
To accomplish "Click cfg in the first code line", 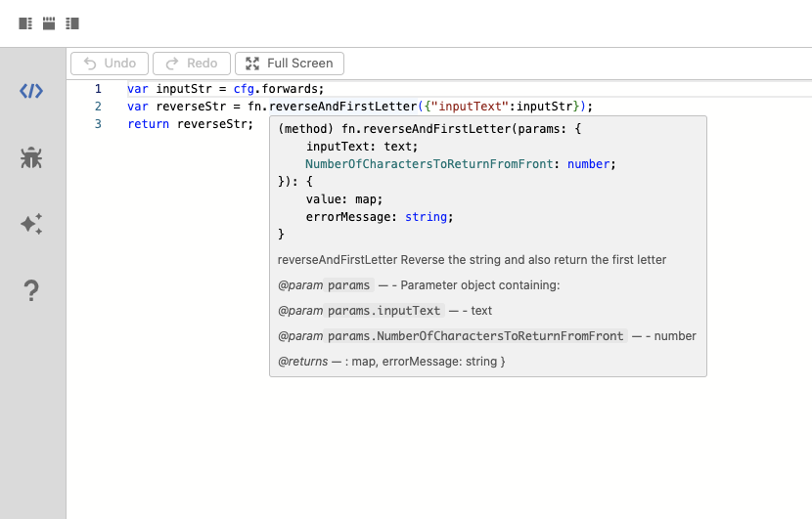I will coord(244,89).
